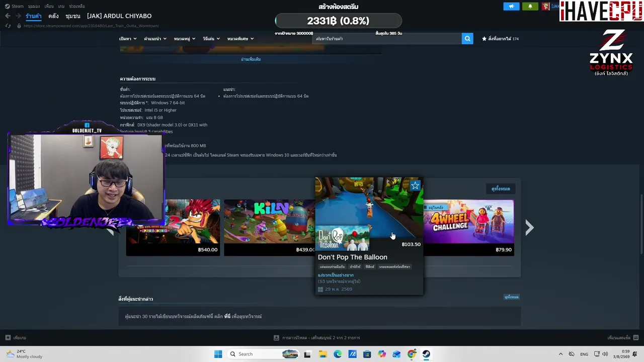Switch to the ร้านค้า (Store) tab
Screen dimensions: 644x362
[34, 16]
